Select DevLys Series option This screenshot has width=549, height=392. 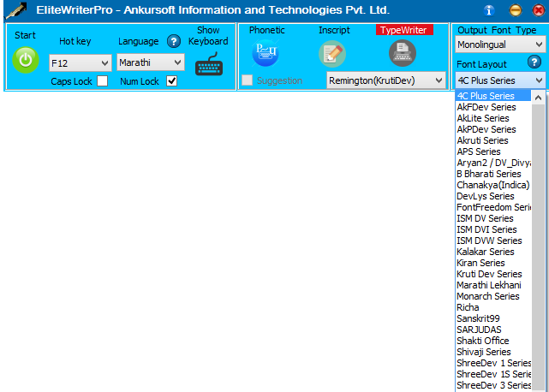pyautogui.click(x=493, y=196)
